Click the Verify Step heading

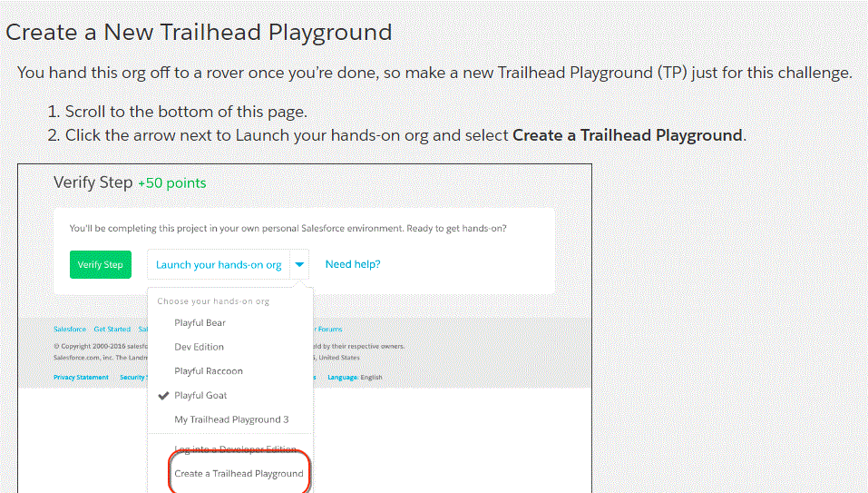93,182
